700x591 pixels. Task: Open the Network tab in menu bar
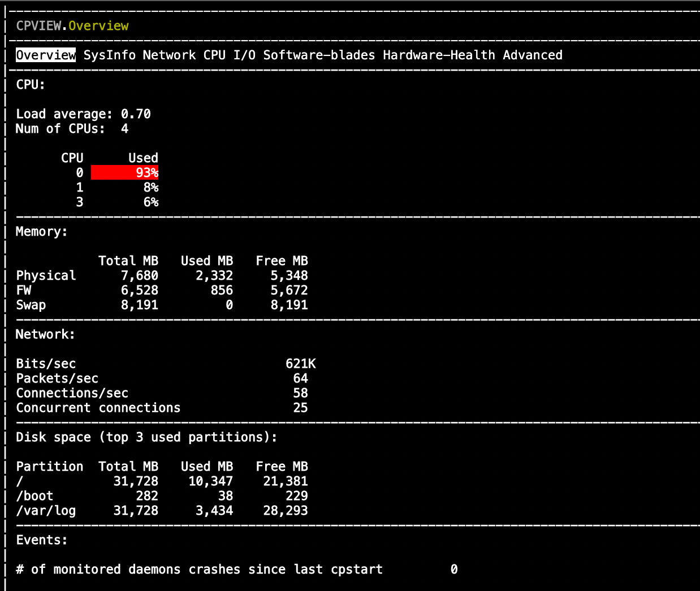point(169,55)
